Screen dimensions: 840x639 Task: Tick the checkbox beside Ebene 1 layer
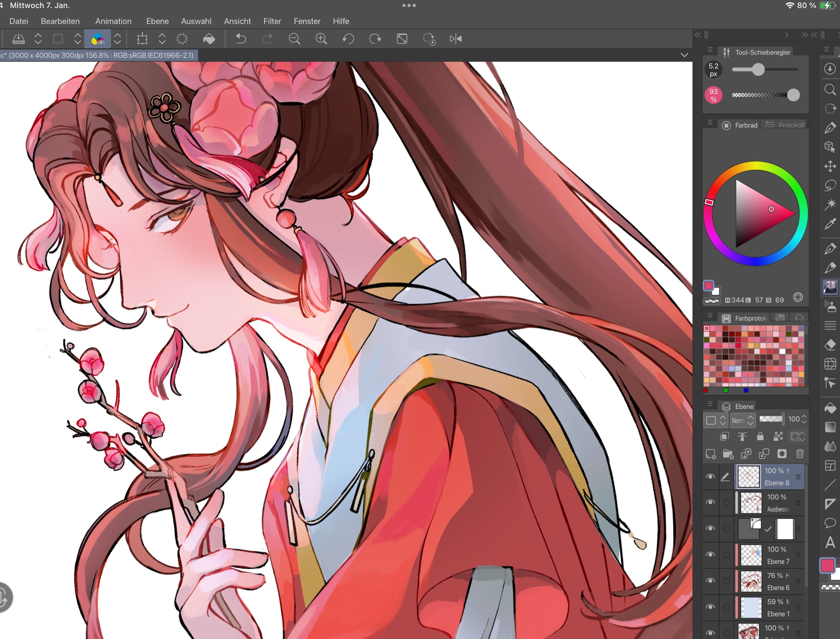pyautogui.click(x=727, y=607)
